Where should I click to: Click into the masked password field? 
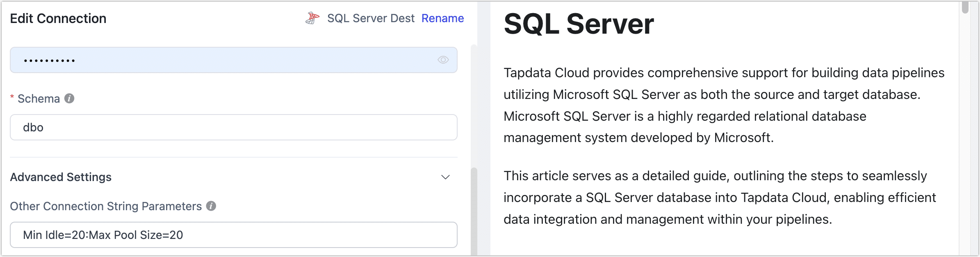221,60
